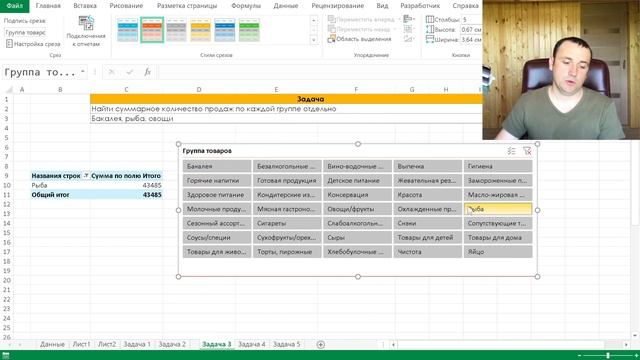Screen dimensions: 640x360
Task: Apply the dark blue slicer style
Action: pyautogui.click(x=225, y=30)
